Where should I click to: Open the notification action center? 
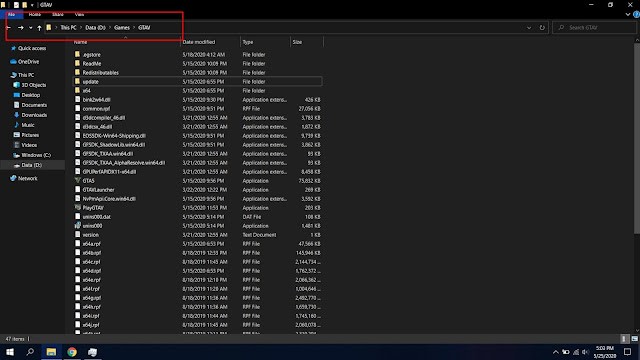coord(627,352)
